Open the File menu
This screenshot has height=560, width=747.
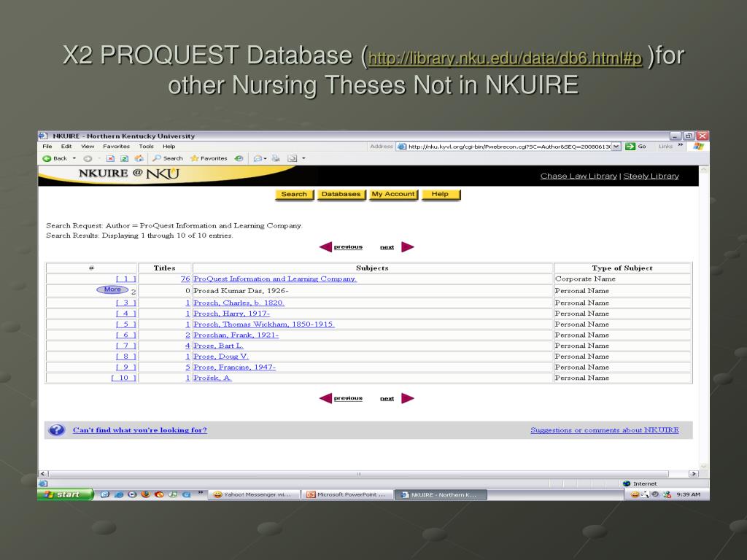pos(47,146)
